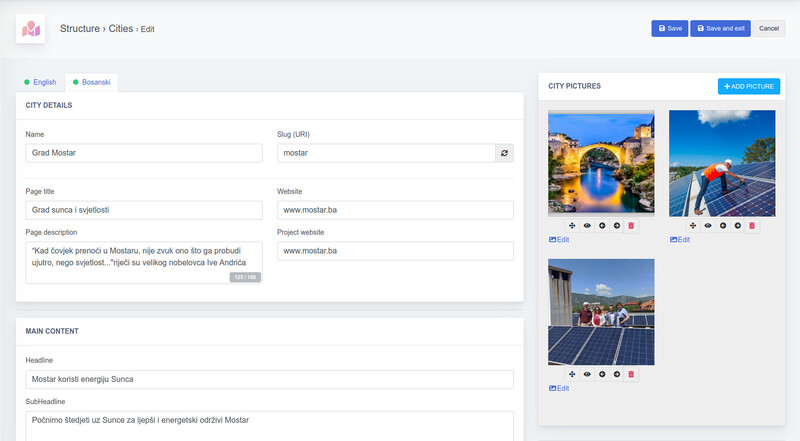Select the Bosanski language tab

[x=91, y=82]
